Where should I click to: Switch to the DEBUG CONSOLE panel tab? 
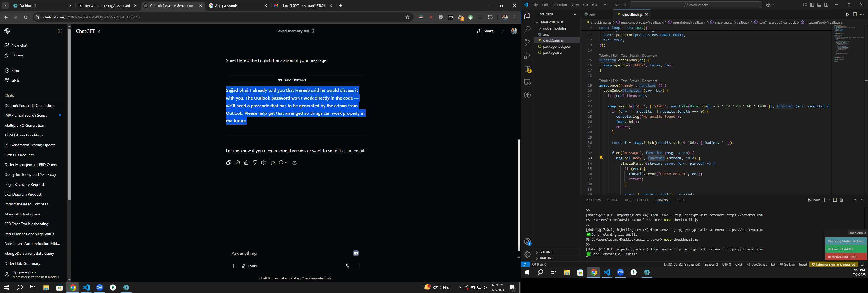[x=637, y=200]
